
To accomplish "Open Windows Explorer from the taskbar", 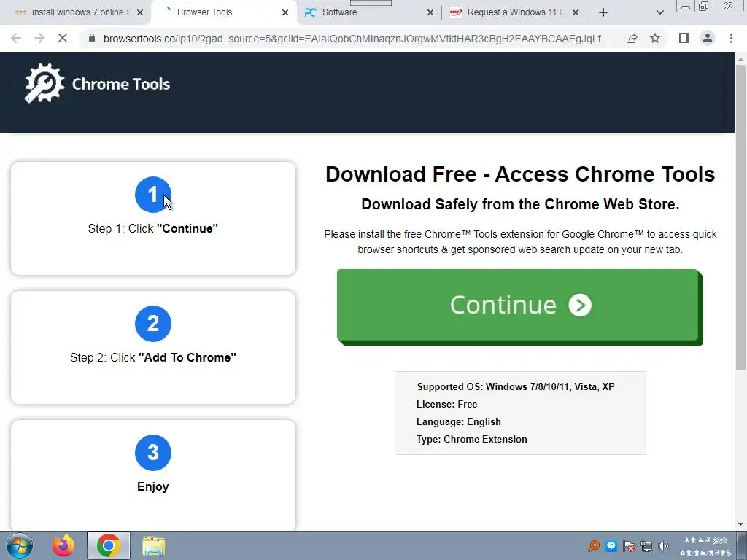I will coord(153,545).
